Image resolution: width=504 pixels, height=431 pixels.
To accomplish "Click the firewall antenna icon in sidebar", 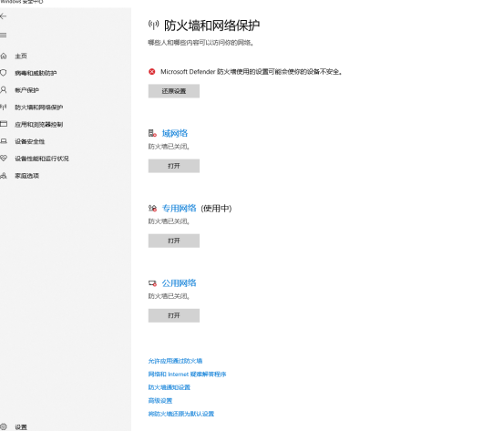I will click(x=4, y=107).
